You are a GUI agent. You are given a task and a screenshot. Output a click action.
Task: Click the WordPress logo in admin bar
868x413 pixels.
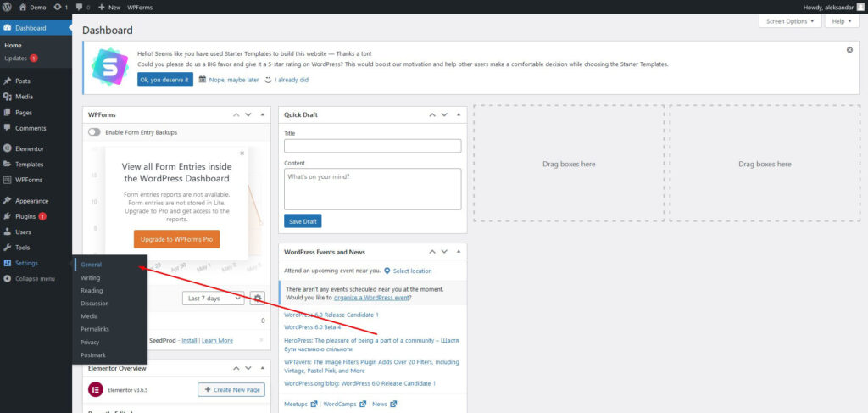pyautogui.click(x=8, y=7)
